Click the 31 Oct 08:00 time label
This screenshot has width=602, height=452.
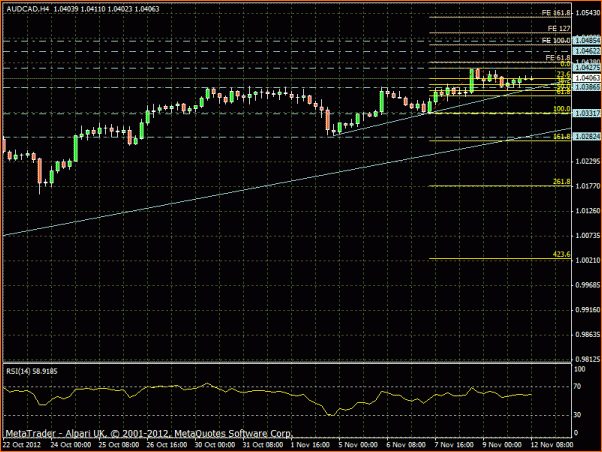[263, 445]
